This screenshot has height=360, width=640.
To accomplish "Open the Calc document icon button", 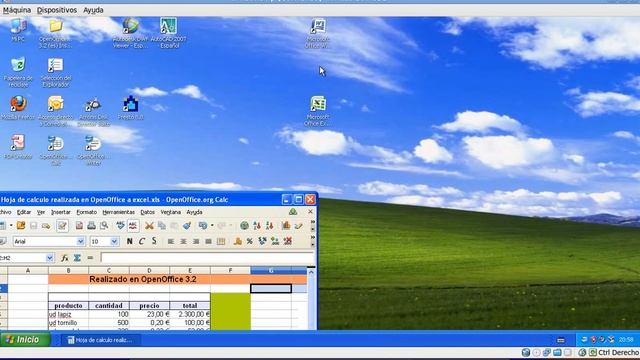I will click(x=21, y=225).
